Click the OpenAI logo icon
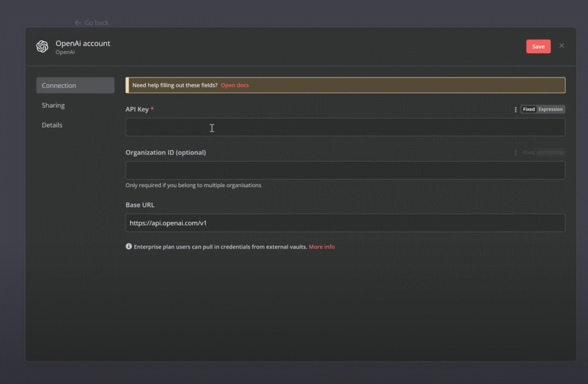This screenshot has height=384, width=588. click(42, 46)
